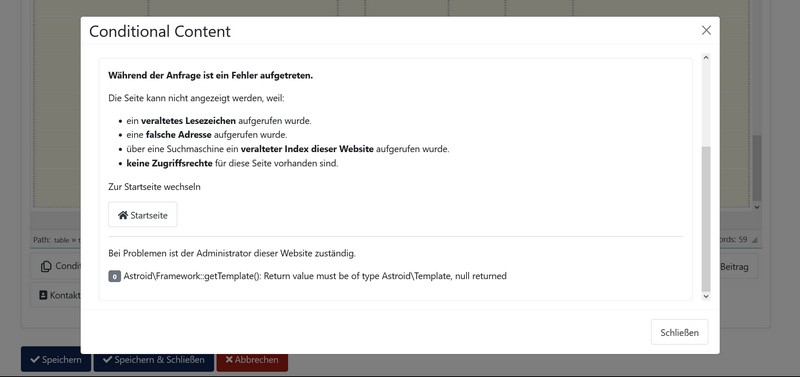Click the contact card icon on the Kontakt button
This screenshot has width=800, height=377.
pyautogui.click(x=43, y=295)
